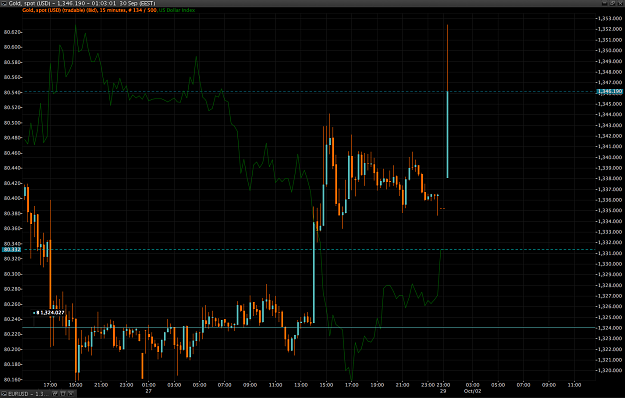
Task: Click the 1,353.000 right axis label
Action: coord(609,18)
